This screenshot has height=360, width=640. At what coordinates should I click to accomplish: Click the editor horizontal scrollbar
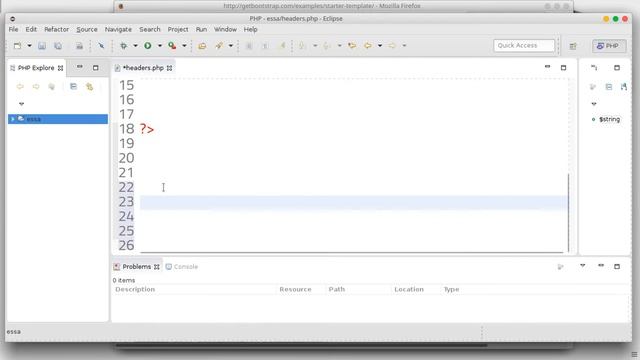point(351,252)
